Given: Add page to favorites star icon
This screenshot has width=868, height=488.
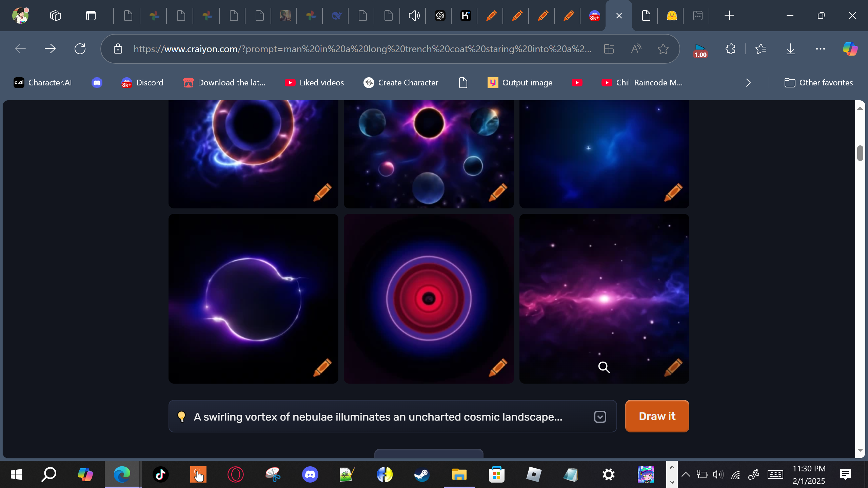Looking at the screenshot, I should pyautogui.click(x=663, y=49).
